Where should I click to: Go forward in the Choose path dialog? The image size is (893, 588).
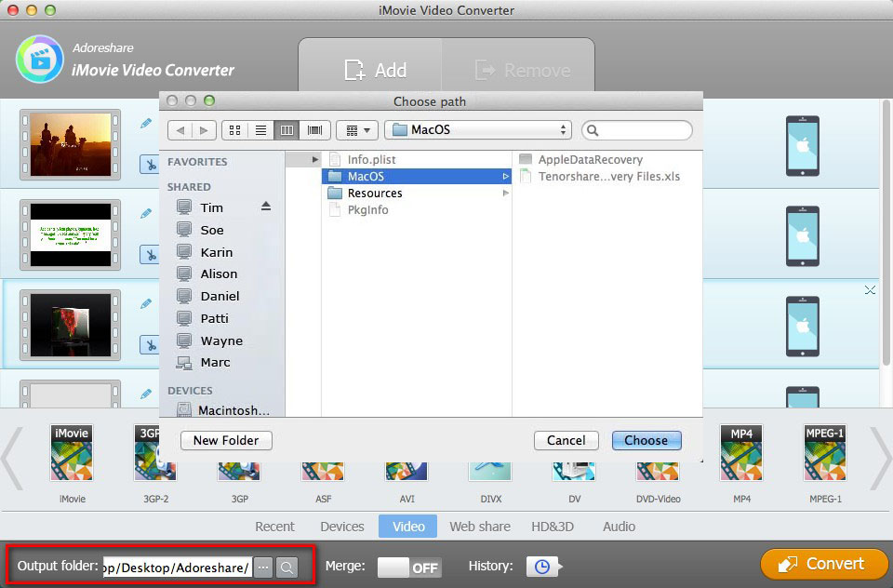(204, 130)
